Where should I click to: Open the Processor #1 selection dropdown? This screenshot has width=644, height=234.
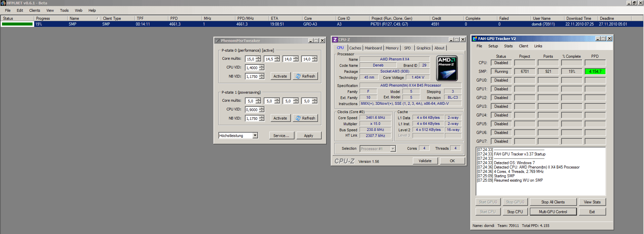coord(393,149)
